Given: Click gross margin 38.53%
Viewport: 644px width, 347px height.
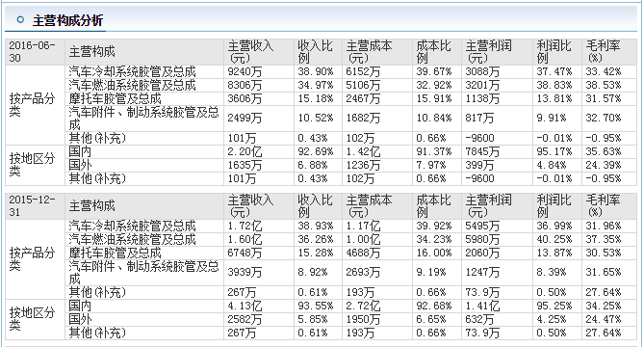Looking at the screenshot, I should tap(603, 85).
